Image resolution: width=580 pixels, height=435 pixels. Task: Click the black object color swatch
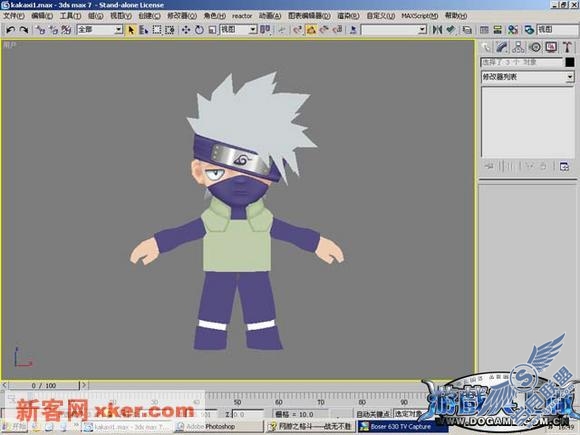click(x=570, y=62)
